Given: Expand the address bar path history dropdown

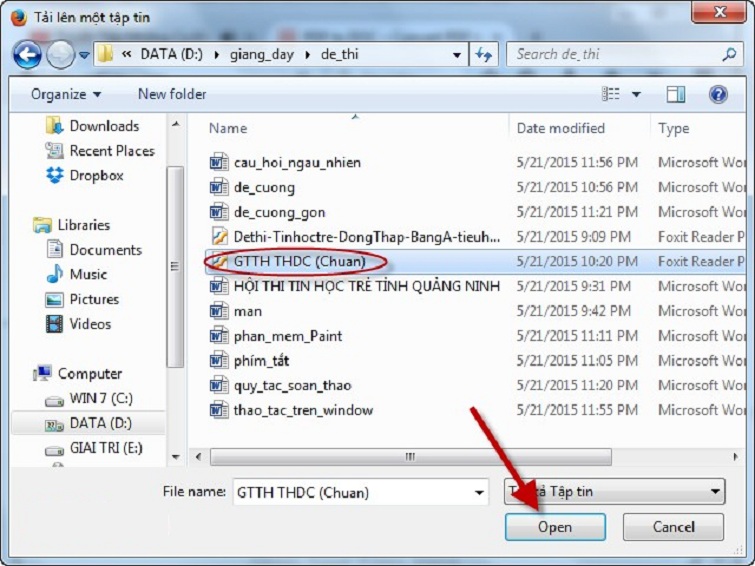Looking at the screenshot, I should click(x=457, y=55).
